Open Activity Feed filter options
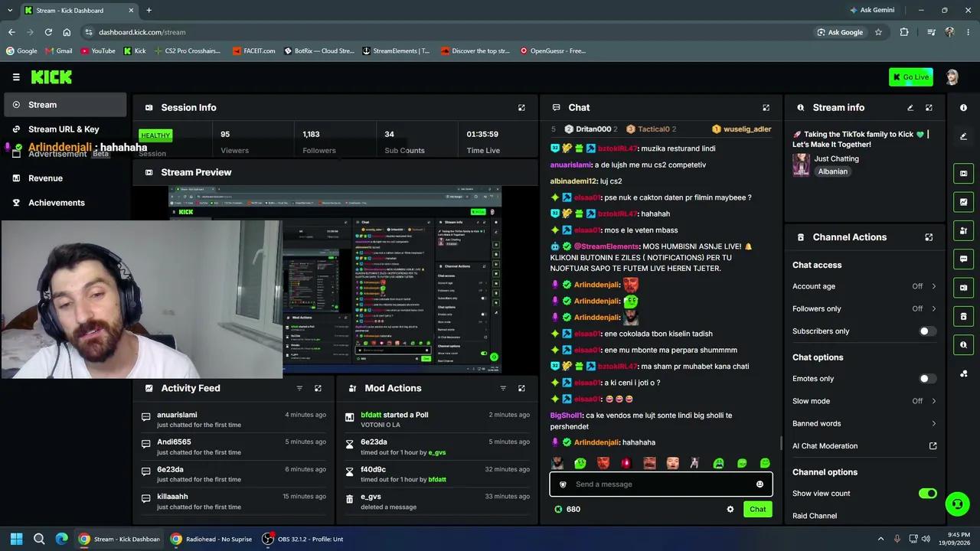The width and height of the screenshot is (980, 551). tap(299, 388)
